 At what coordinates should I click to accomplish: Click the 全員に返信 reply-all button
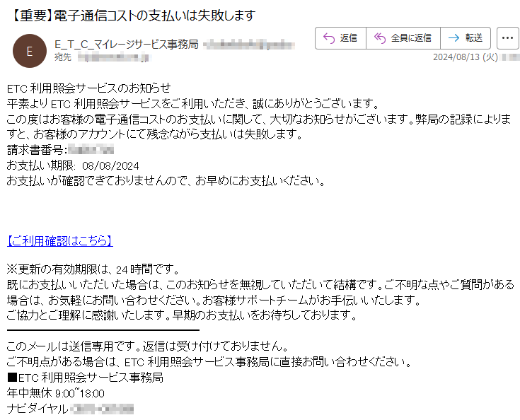click(403, 38)
